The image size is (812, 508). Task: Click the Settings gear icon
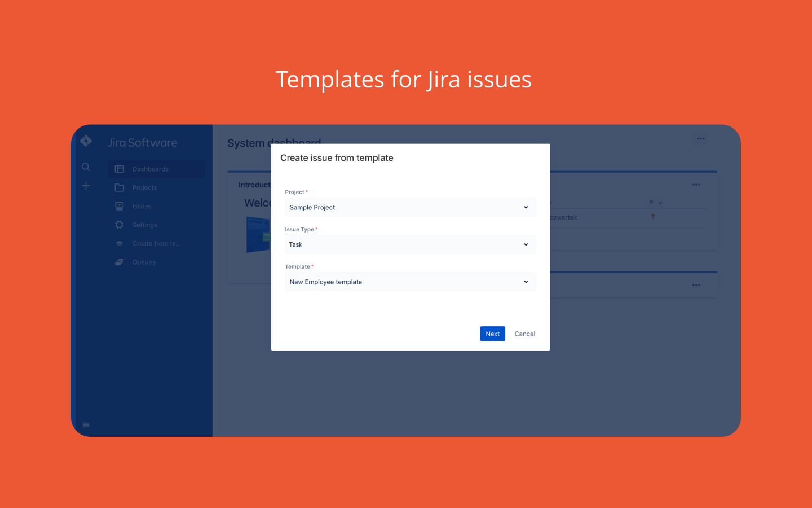[x=120, y=225]
